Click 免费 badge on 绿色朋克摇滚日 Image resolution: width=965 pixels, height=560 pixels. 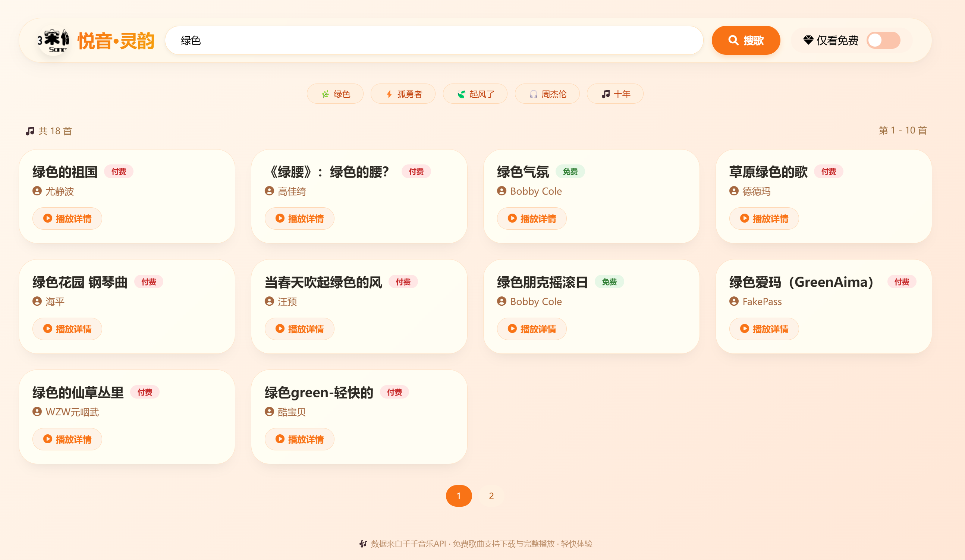(x=609, y=282)
